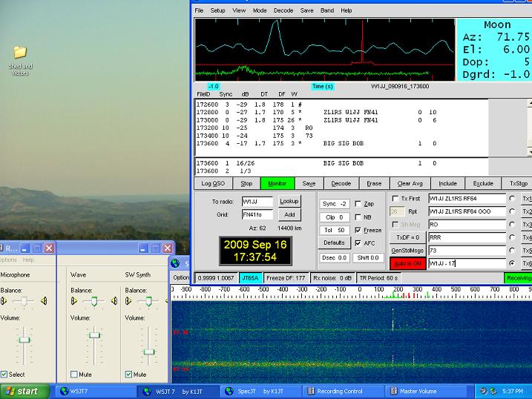
Task: Unmute the SW Synth channel
Action: click(128, 375)
